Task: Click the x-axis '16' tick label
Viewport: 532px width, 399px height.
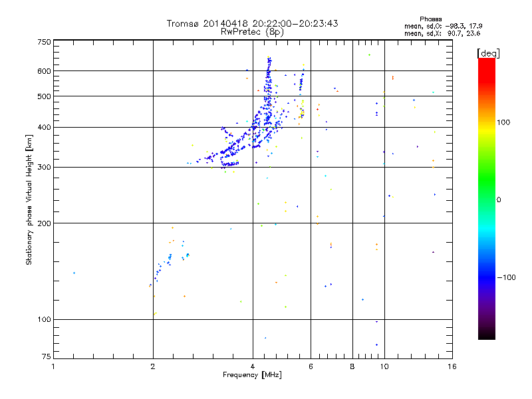Action: 452,366
